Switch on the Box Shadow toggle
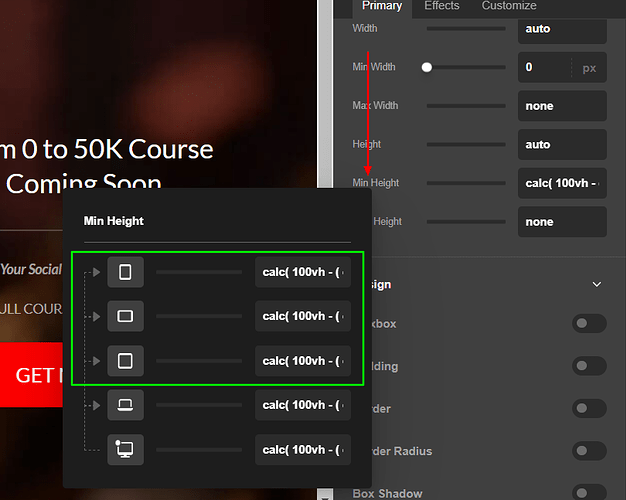626x500 pixels. click(589, 492)
